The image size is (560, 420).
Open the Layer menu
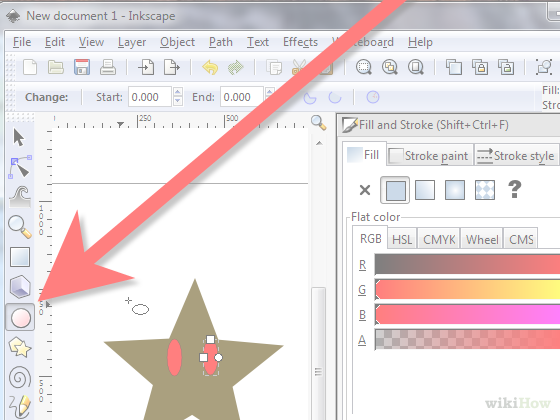click(x=132, y=42)
